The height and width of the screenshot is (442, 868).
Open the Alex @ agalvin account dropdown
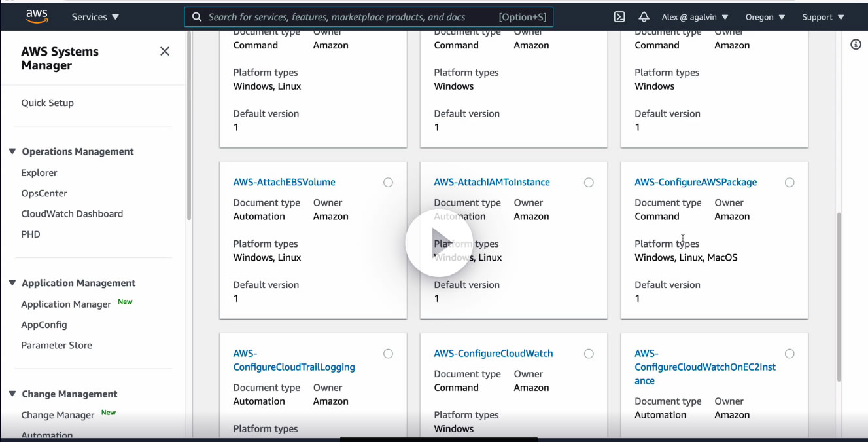point(695,17)
